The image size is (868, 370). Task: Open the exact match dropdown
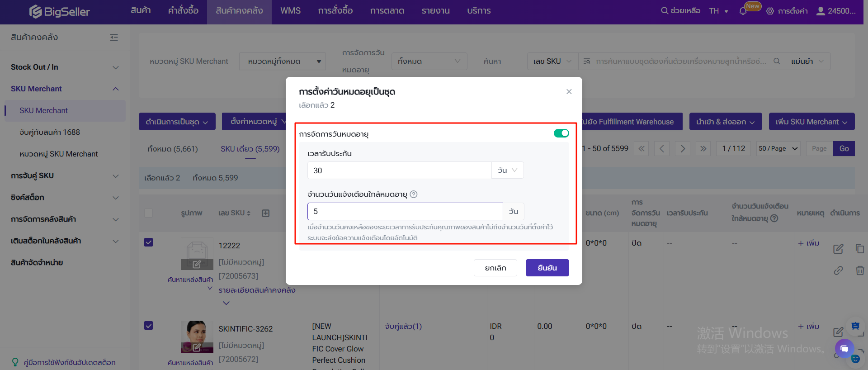tap(808, 61)
